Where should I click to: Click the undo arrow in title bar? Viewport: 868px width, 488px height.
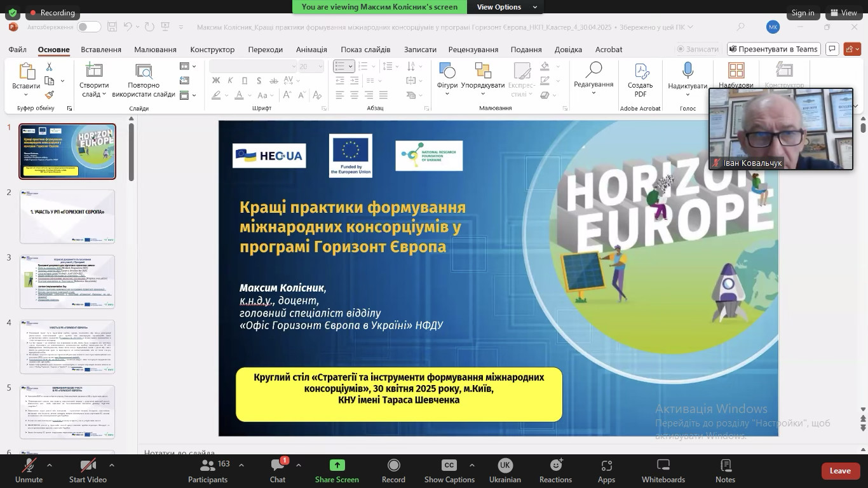(x=128, y=27)
